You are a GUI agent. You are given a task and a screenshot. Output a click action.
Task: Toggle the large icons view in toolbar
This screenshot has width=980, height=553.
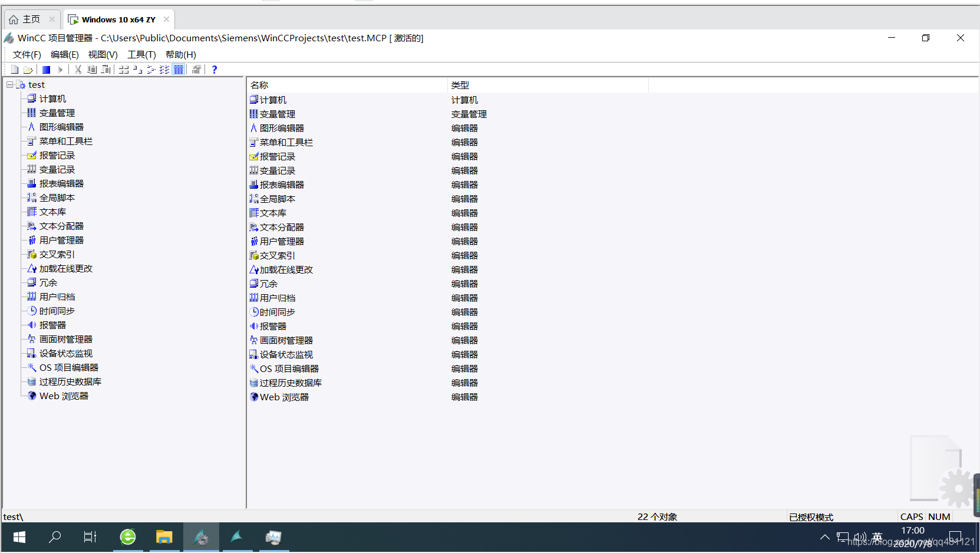(124, 70)
